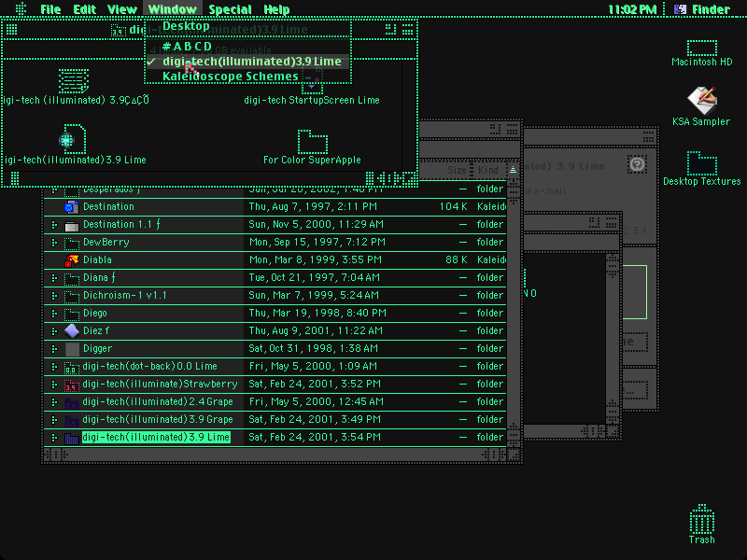Open the View menu
Screen dimensions: 747x560
(x=122, y=9)
